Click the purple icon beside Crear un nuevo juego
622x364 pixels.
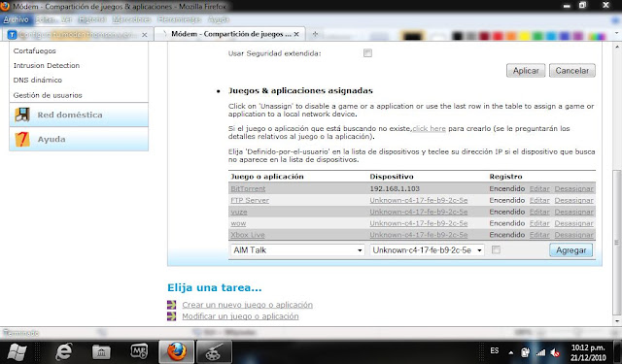pos(171,305)
